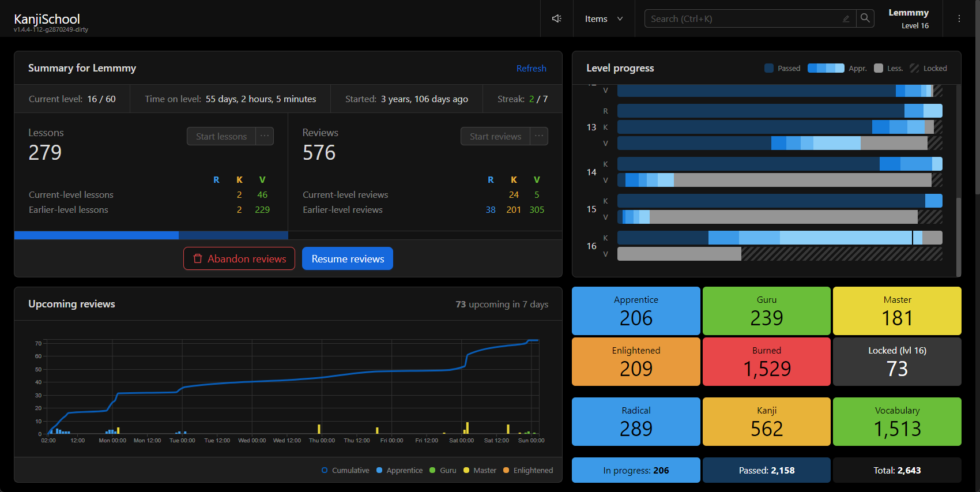Abandon the current reviews session
980x492 pixels.
pyautogui.click(x=239, y=258)
